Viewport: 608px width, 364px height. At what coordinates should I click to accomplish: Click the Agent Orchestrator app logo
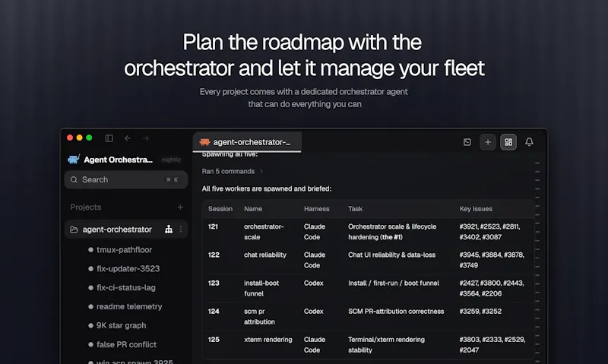(x=74, y=160)
